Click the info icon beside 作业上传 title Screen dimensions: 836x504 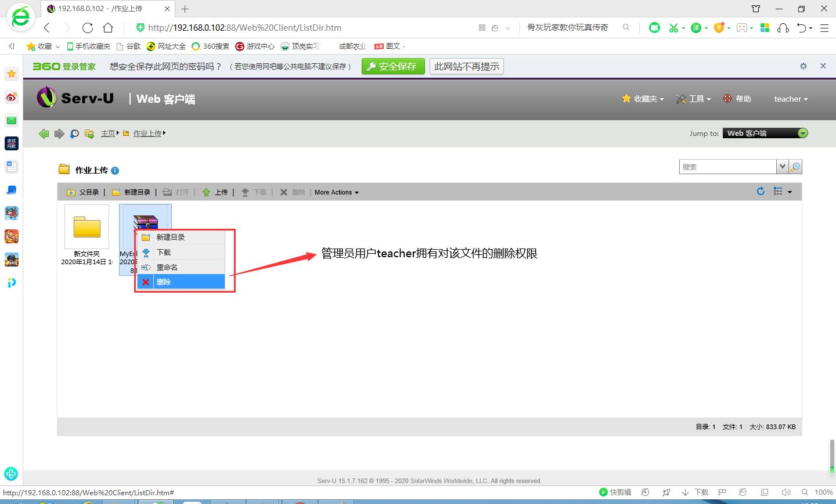coord(115,171)
